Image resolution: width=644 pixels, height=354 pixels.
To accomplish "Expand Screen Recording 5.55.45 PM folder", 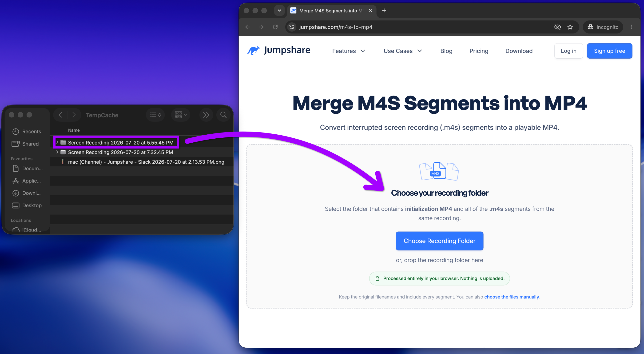I will [57, 142].
